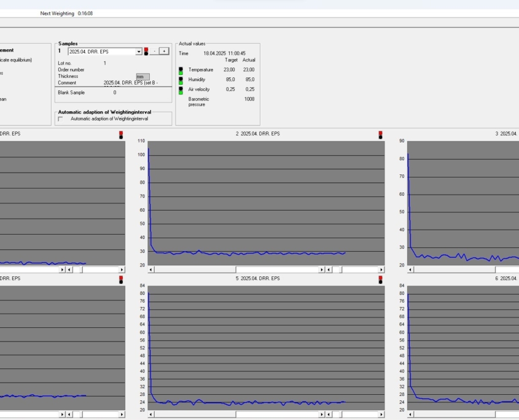Enable Automatic adaption of Weightinginterval checkbox
This screenshot has width=519, height=420.
[x=61, y=119]
